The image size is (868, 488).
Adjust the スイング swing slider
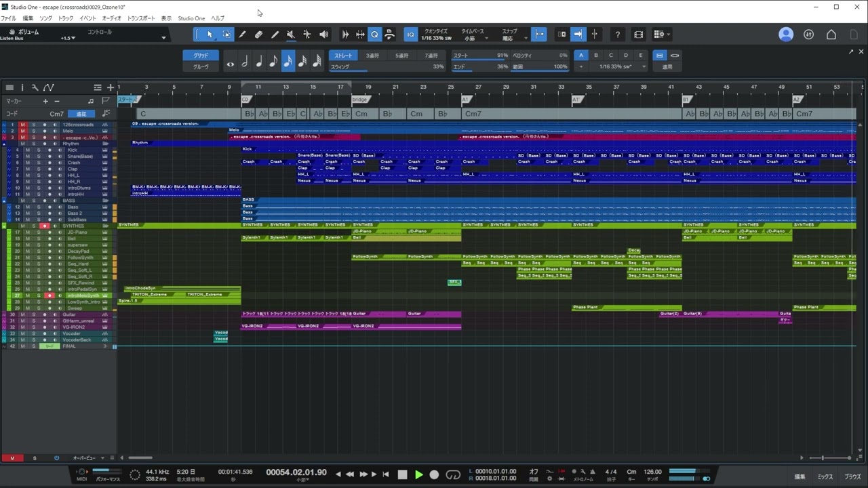tap(387, 67)
